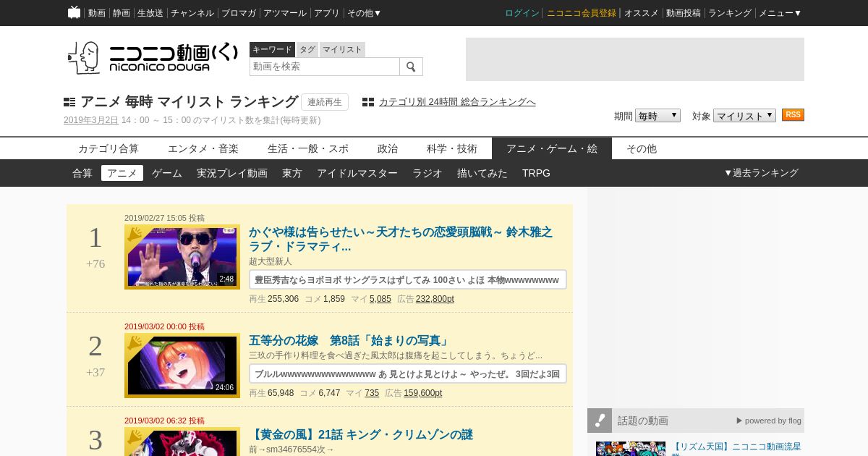
Task: Click the 連続再生 button
Action: 325,102
